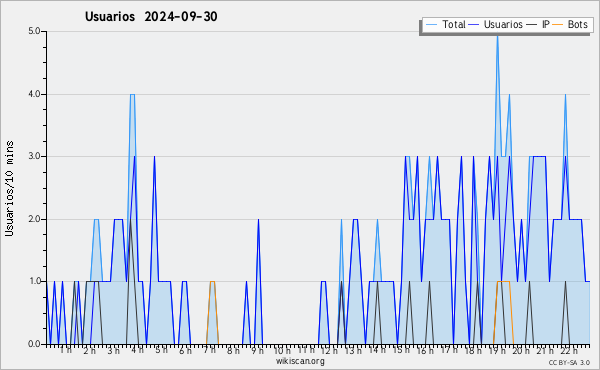Click the "13 h" x-axis label

click(x=353, y=351)
